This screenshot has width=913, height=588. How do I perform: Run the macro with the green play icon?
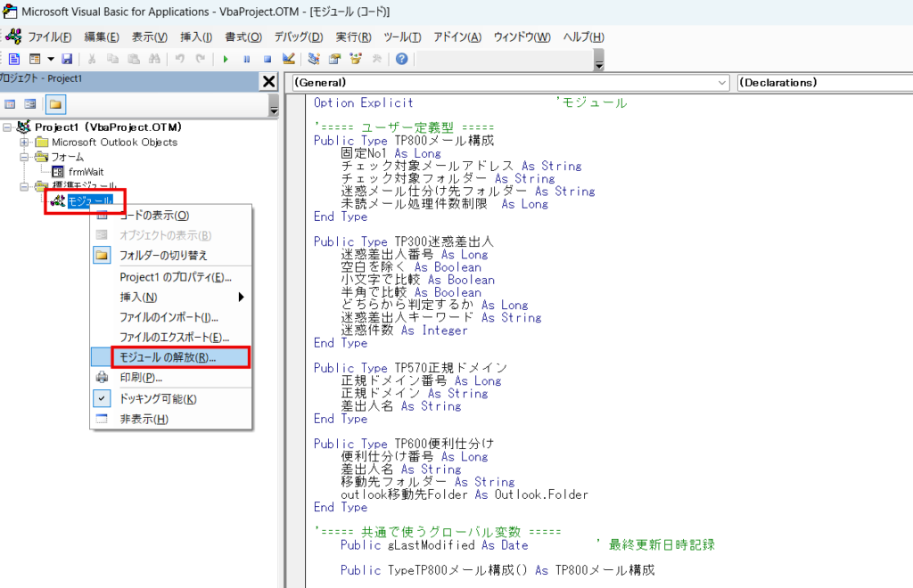[x=226, y=59]
